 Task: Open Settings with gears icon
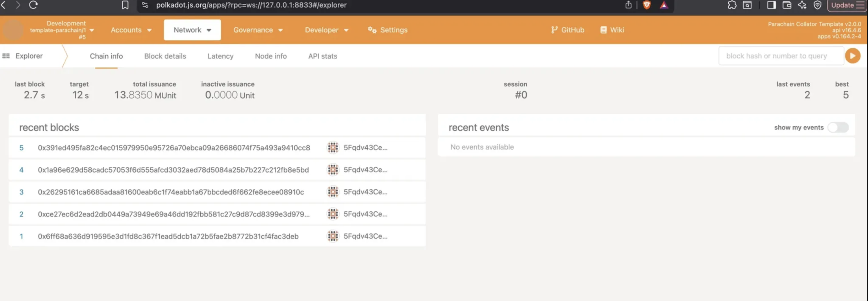coord(387,30)
